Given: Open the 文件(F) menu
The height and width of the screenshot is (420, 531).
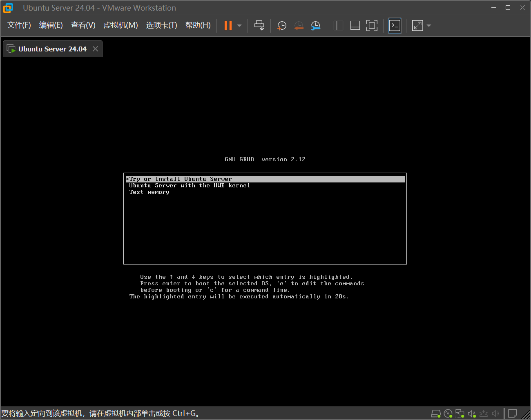Looking at the screenshot, I should click(x=19, y=25).
